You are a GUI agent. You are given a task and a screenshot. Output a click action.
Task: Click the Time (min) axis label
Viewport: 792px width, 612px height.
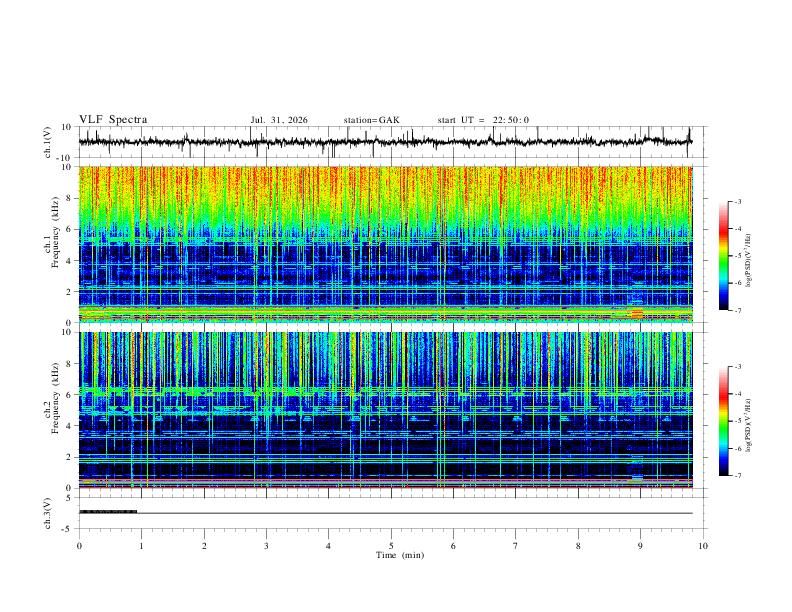point(400,555)
